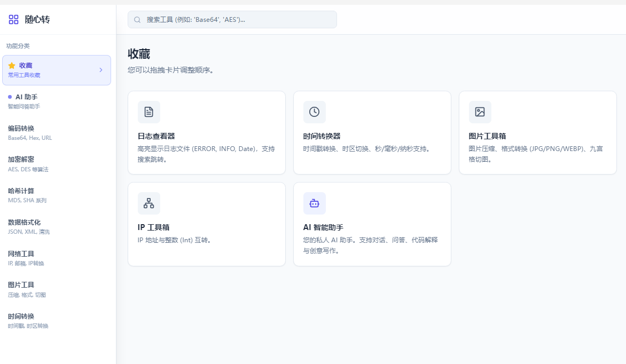Switch to 图片工具 category
The image size is (626, 364).
21,285
